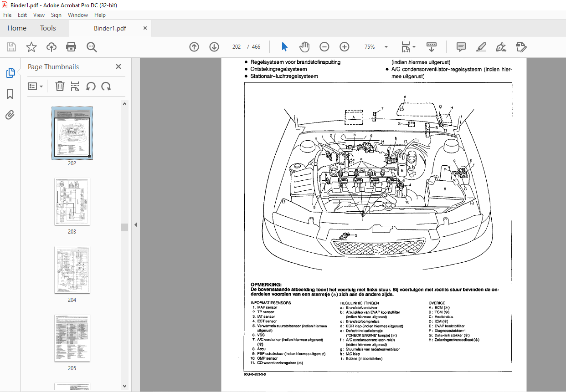Delete selected page trash icon
566x392 pixels.
point(60,86)
